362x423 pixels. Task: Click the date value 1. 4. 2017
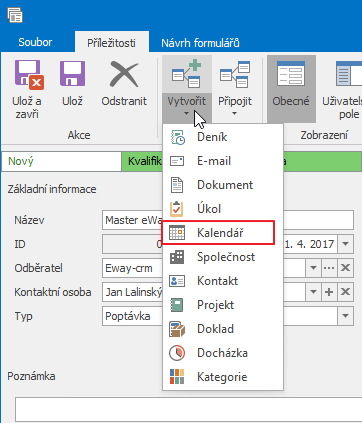click(x=309, y=244)
